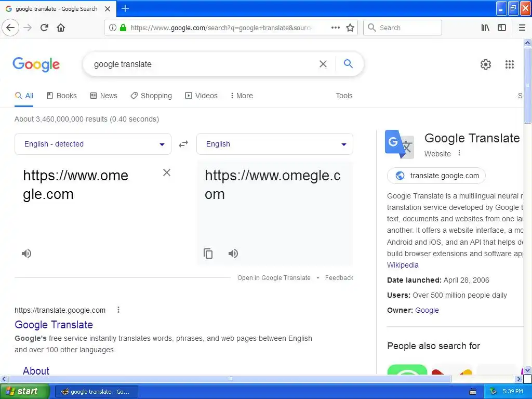The image size is (532, 399).
Task: Click into the Google search query field
Action: click(x=204, y=64)
